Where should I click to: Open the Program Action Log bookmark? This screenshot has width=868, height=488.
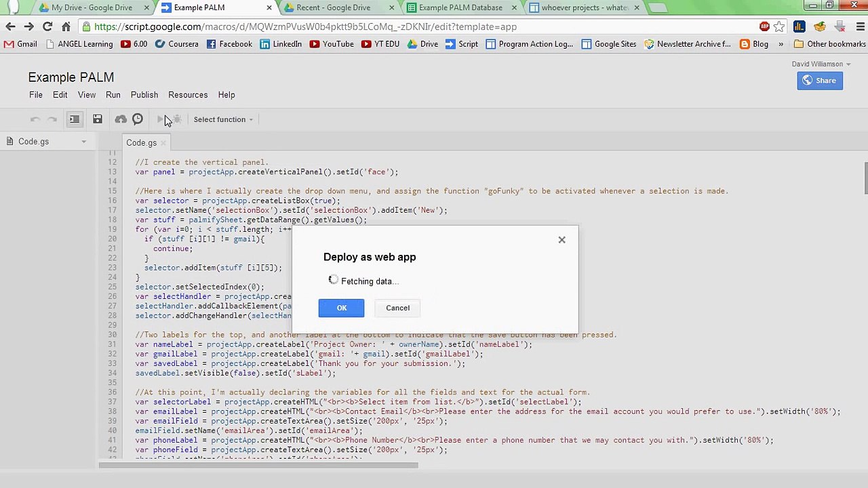[529, 44]
